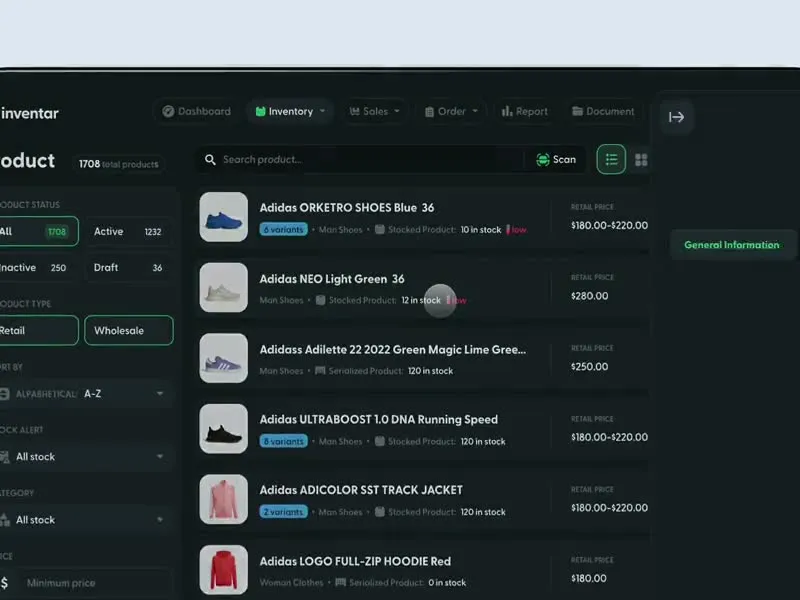
Task: Click the 6 variants badge
Action: click(283, 230)
